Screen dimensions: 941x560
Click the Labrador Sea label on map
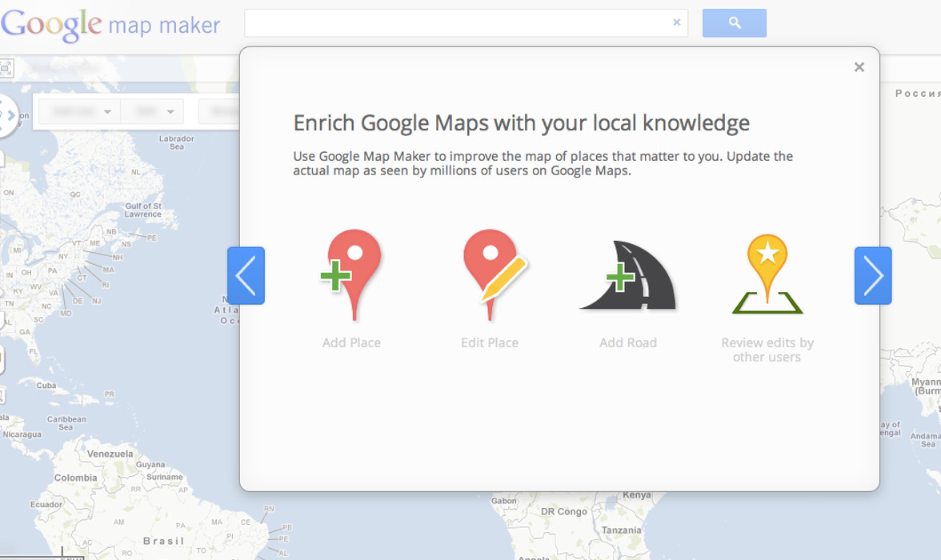[x=176, y=142]
